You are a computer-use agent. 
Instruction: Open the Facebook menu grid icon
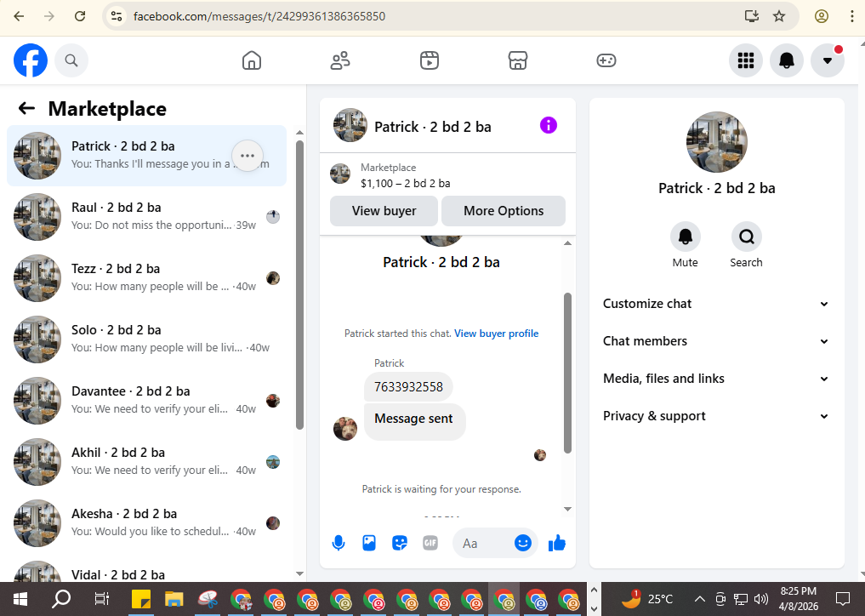pyautogui.click(x=746, y=60)
